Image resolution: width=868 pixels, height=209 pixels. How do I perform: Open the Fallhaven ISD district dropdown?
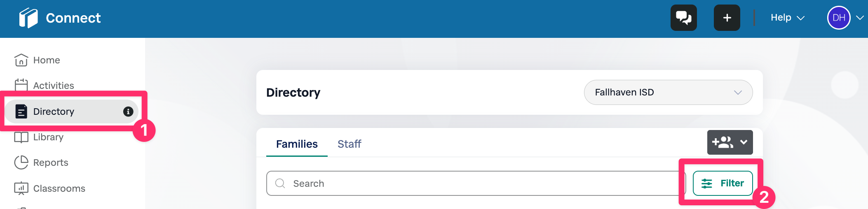668,92
